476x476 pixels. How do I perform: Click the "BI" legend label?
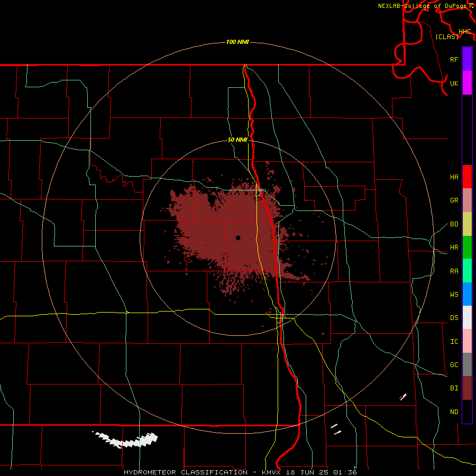point(454,388)
